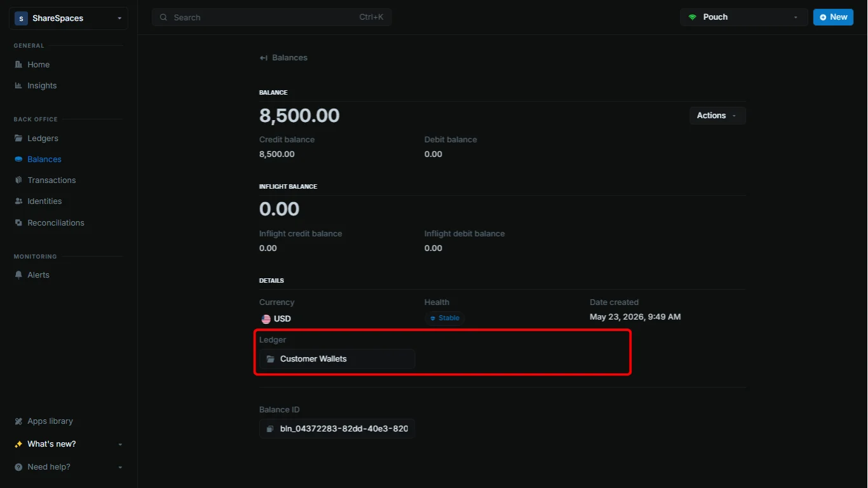The width and height of the screenshot is (868, 488).
Task: Copy the Balance ID value
Action: 337,428
